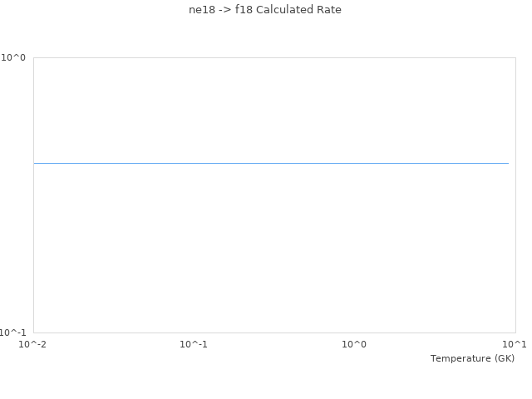Image resolution: width=532 pixels, height=399 pixels.
Task: Click the y-axis tick label 10^-1
Action: [x=12, y=332]
